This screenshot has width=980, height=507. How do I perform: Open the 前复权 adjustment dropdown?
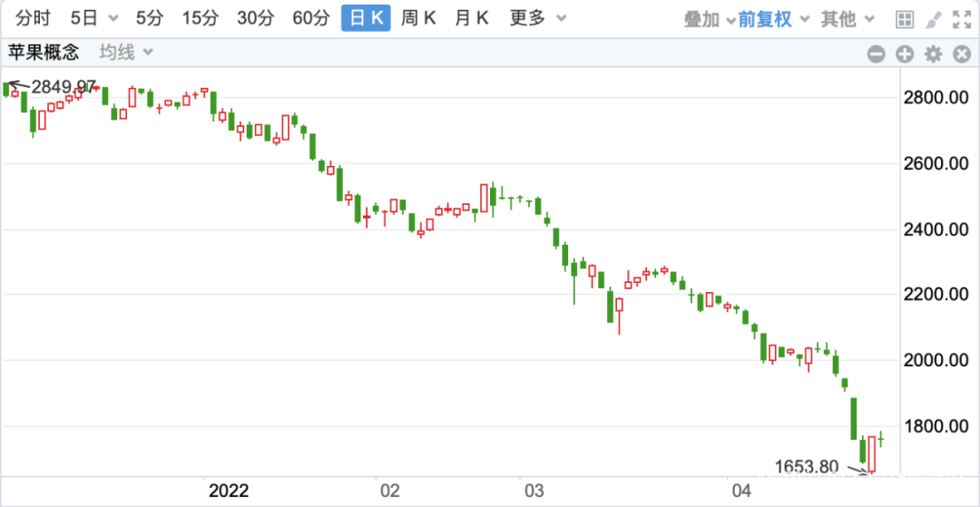[772, 19]
